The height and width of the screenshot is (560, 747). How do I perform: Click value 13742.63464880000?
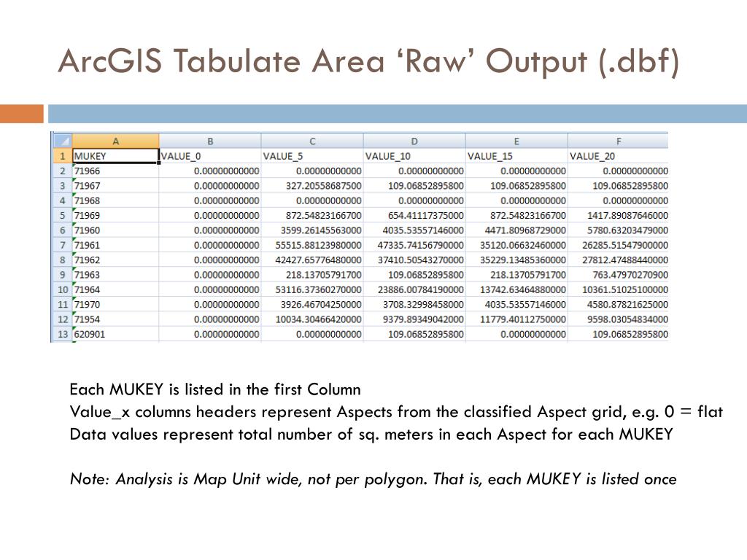pyautogui.click(x=516, y=289)
